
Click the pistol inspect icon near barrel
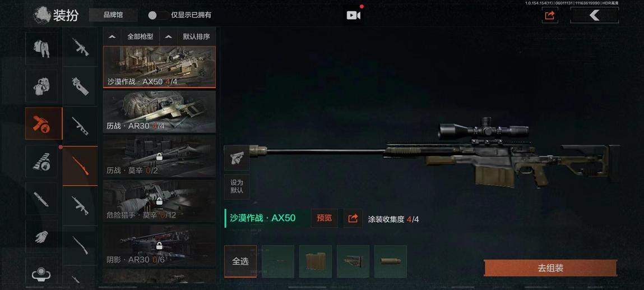pyautogui.click(x=237, y=158)
